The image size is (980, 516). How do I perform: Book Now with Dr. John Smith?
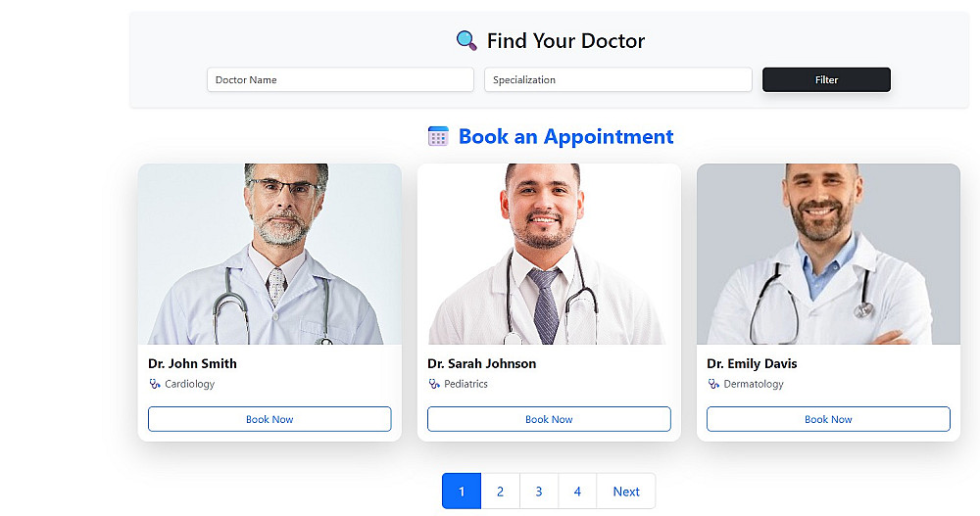[x=269, y=419]
